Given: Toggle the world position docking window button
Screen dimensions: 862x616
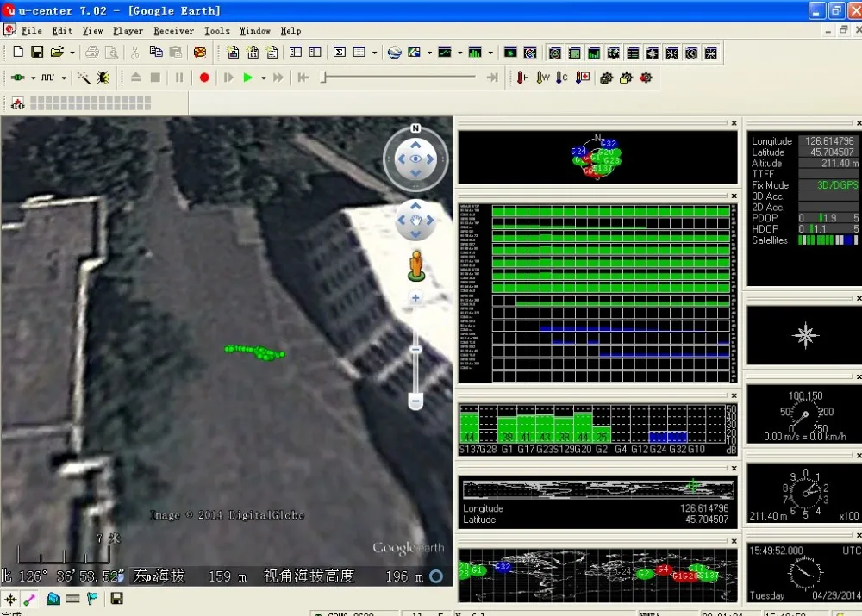Looking at the screenshot, I should point(614,53).
